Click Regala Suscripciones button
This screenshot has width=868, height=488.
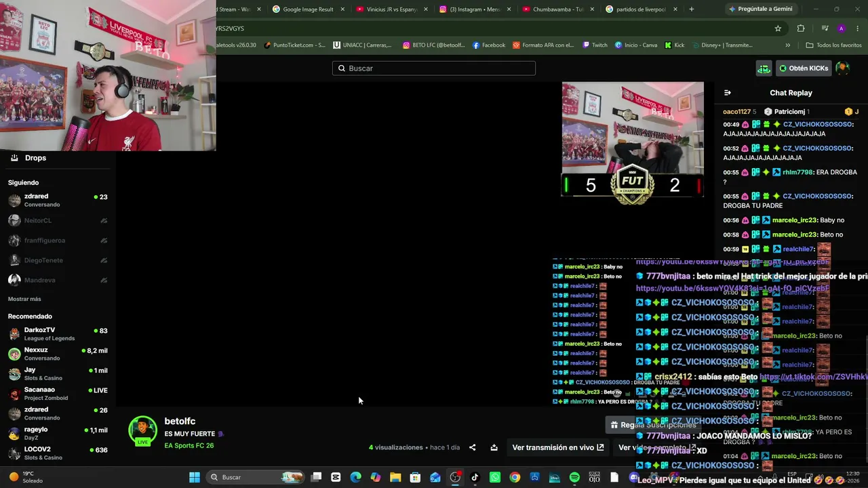pos(653,425)
